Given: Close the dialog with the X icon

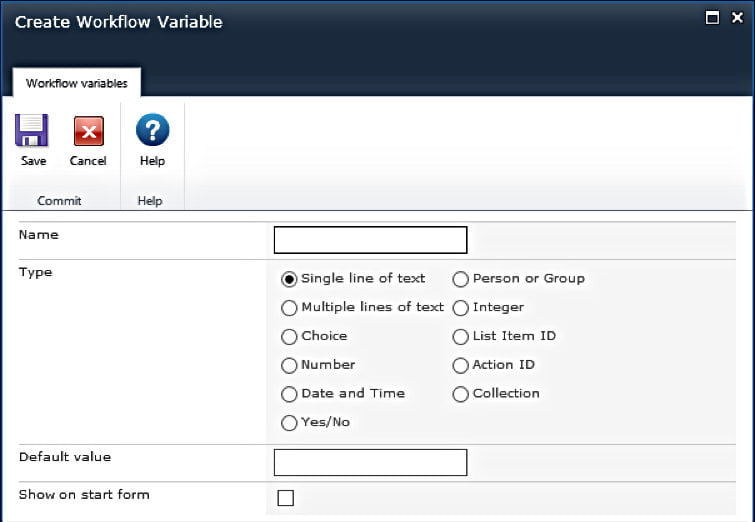Looking at the screenshot, I should (737, 18).
